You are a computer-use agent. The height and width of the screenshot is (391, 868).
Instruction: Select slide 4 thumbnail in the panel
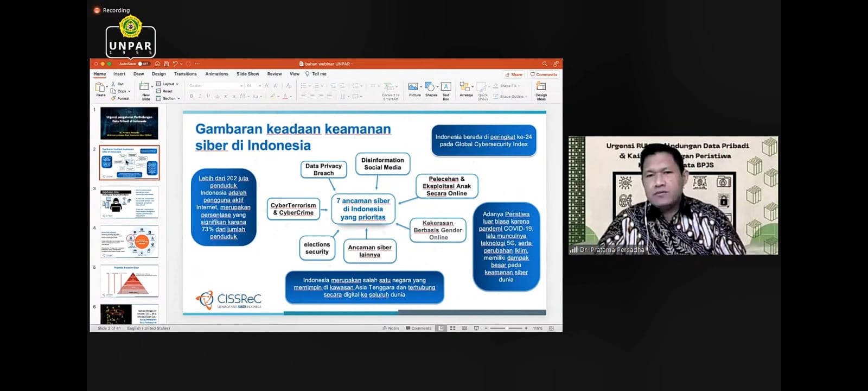point(129,242)
